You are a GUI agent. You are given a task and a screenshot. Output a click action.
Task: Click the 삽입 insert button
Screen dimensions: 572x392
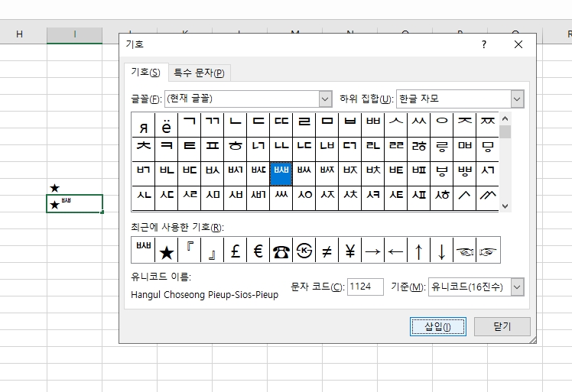(x=437, y=326)
